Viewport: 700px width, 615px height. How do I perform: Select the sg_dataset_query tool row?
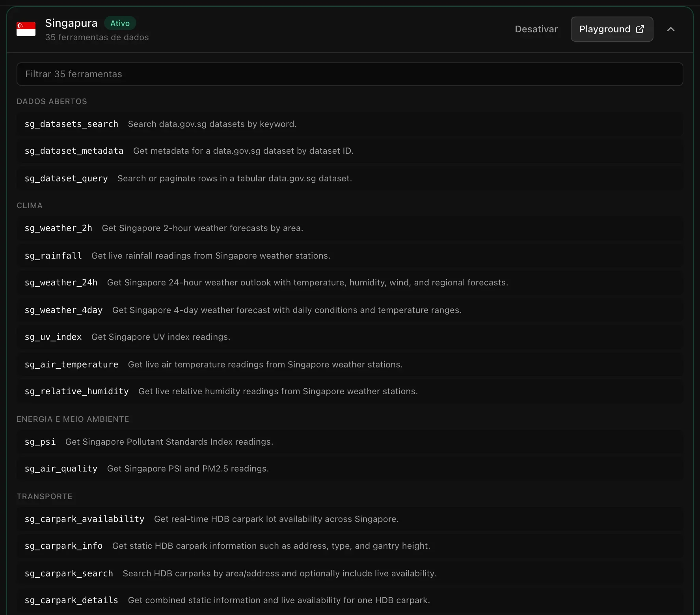(350, 179)
